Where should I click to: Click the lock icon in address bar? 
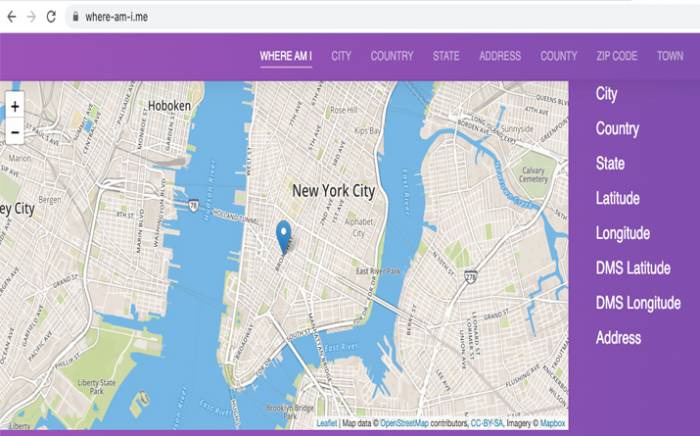tap(75, 17)
